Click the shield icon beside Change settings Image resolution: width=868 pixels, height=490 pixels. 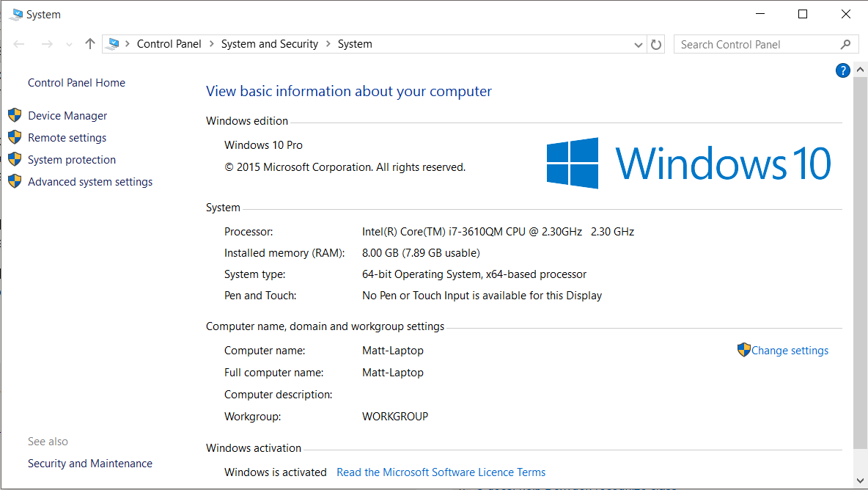(743, 350)
